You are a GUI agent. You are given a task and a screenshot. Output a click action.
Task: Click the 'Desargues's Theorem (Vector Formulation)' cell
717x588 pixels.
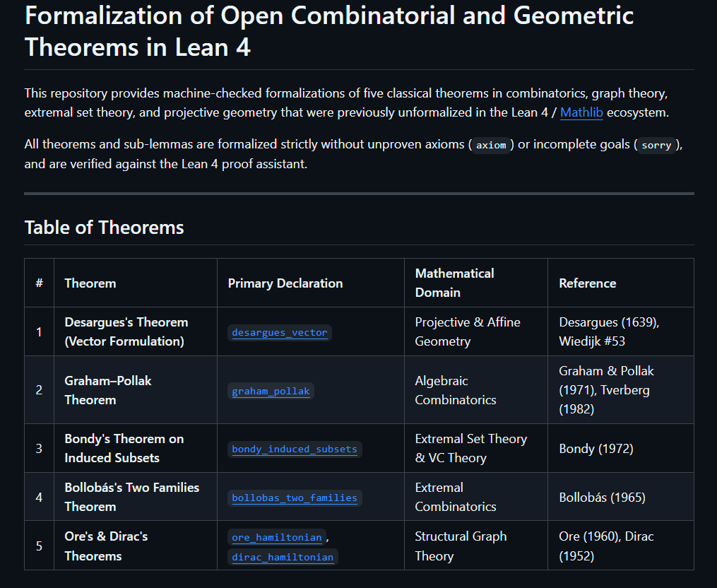coord(136,331)
